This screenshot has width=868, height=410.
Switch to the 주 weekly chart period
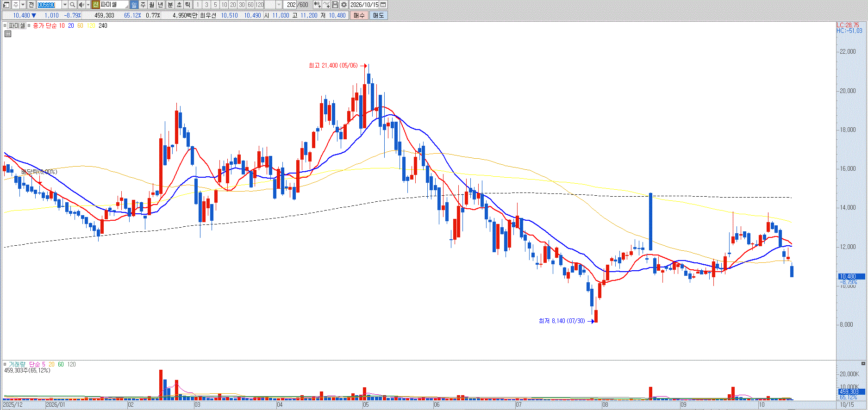click(143, 5)
